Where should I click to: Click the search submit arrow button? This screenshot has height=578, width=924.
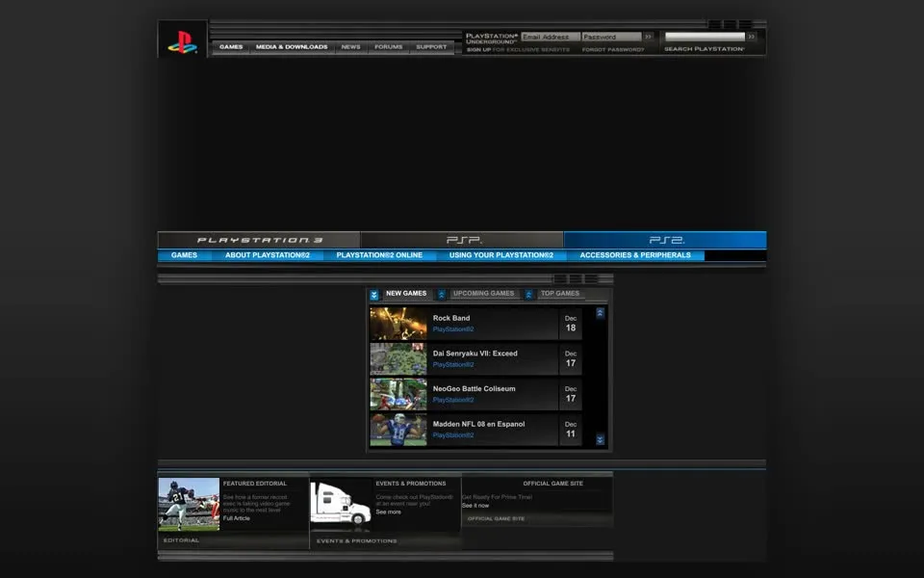coord(752,37)
